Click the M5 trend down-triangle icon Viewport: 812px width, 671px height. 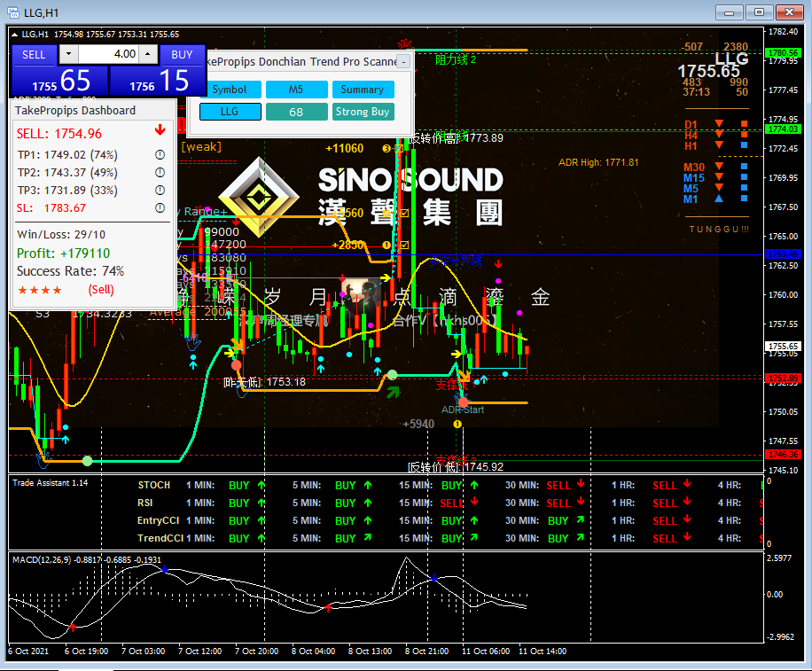coord(719,187)
